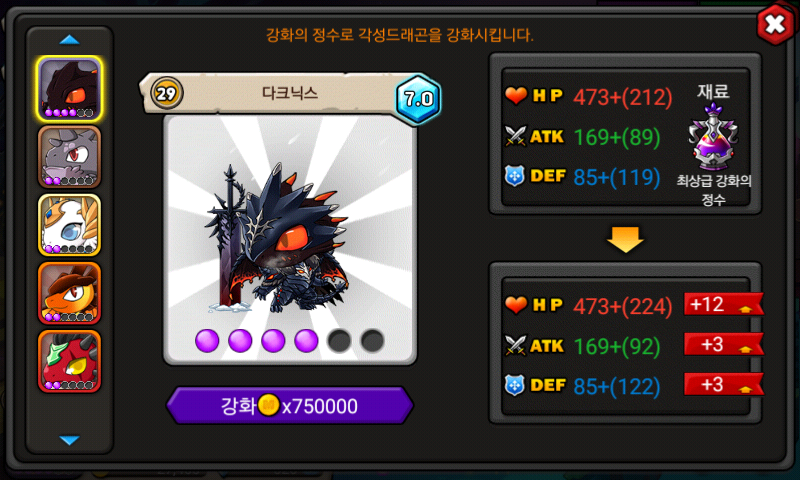Tap the last empty enhancement orb

click(x=372, y=340)
